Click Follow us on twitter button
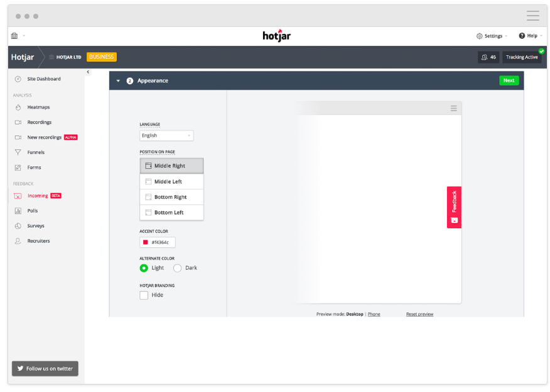This screenshot has width=550, height=392. pyautogui.click(x=45, y=369)
